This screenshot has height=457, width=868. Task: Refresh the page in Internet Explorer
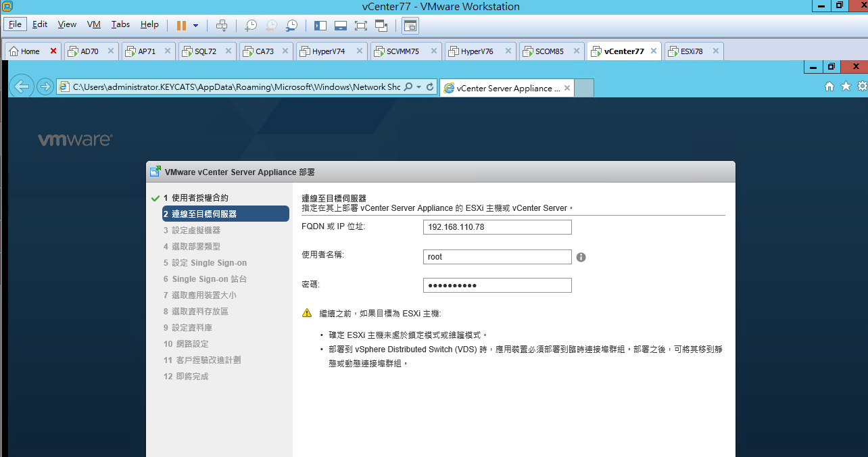pyautogui.click(x=430, y=87)
